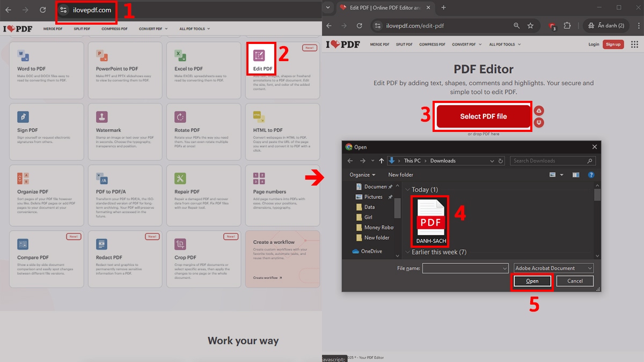Click the Create workflow link
Screen dimensions: 644x362
coord(267,278)
